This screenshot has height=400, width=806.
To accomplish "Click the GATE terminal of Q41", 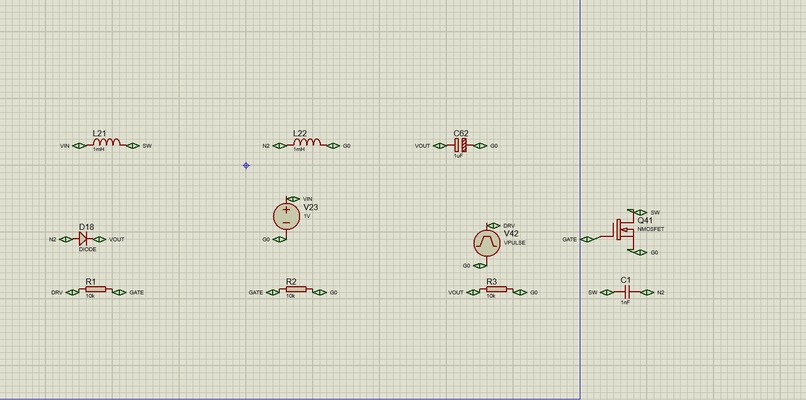I will (x=587, y=239).
